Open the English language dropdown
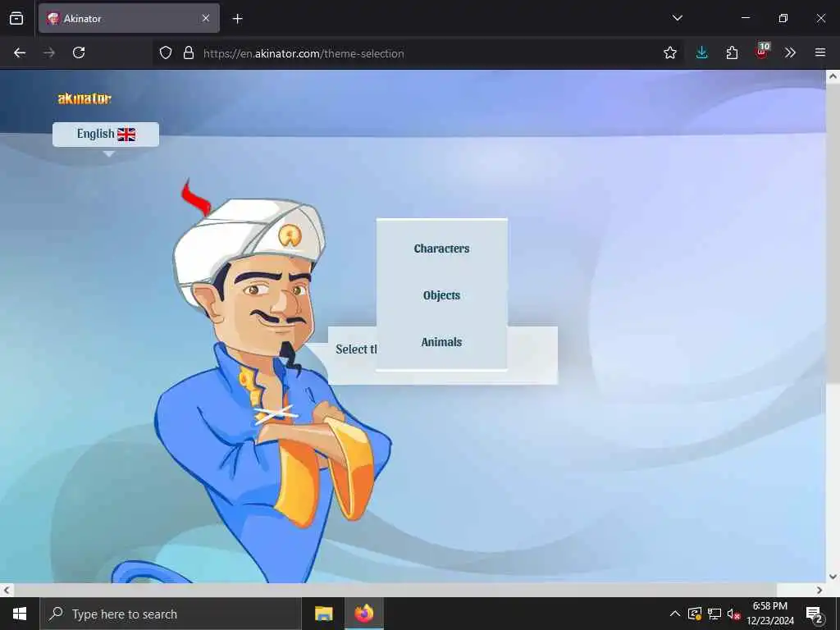The image size is (840, 630). coord(106,134)
